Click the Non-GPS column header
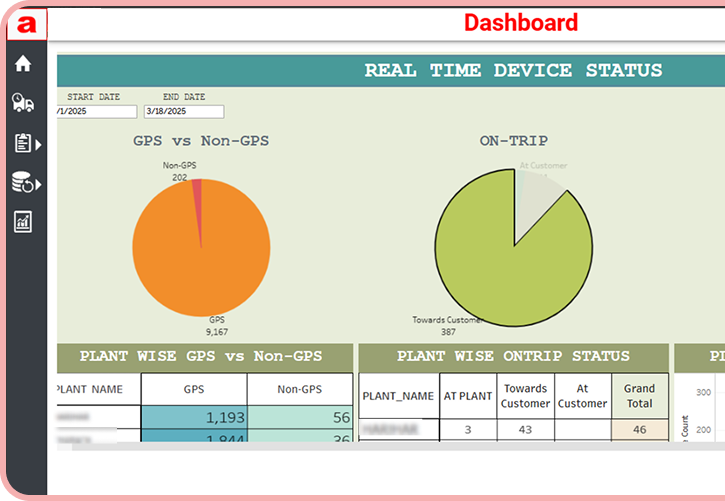 pyautogui.click(x=299, y=389)
